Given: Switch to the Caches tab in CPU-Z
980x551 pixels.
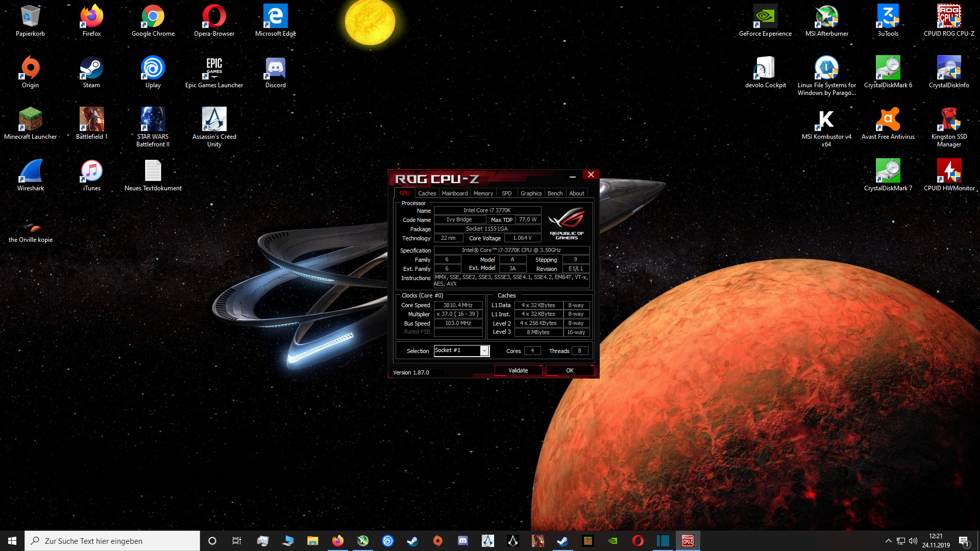Looking at the screenshot, I should click(427, 193).
